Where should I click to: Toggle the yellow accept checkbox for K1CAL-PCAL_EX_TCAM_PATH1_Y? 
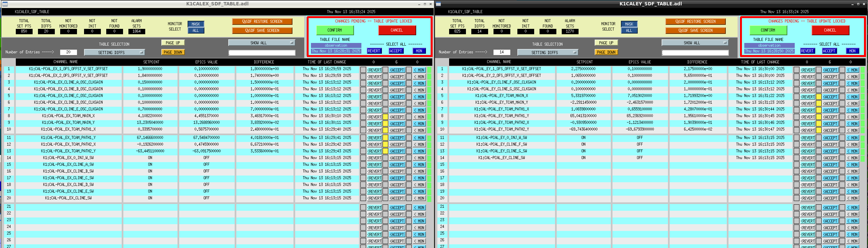point(386,138)
